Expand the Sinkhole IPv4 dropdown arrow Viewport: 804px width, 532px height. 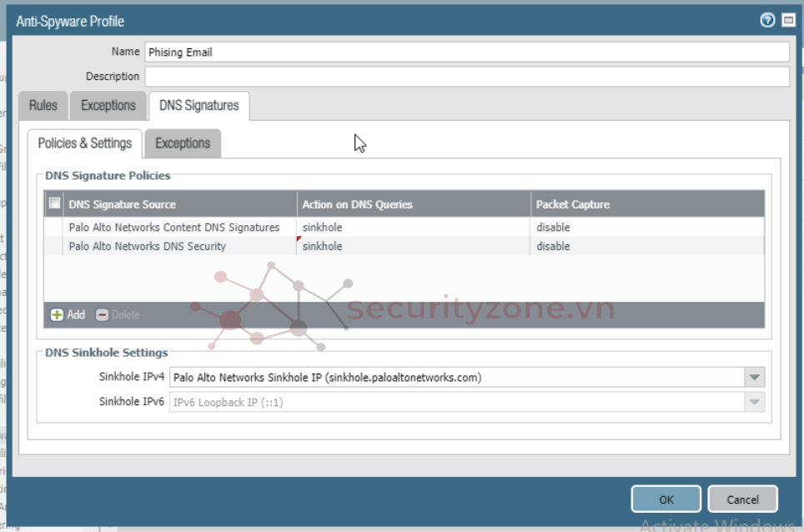click(x=754, y=378)
